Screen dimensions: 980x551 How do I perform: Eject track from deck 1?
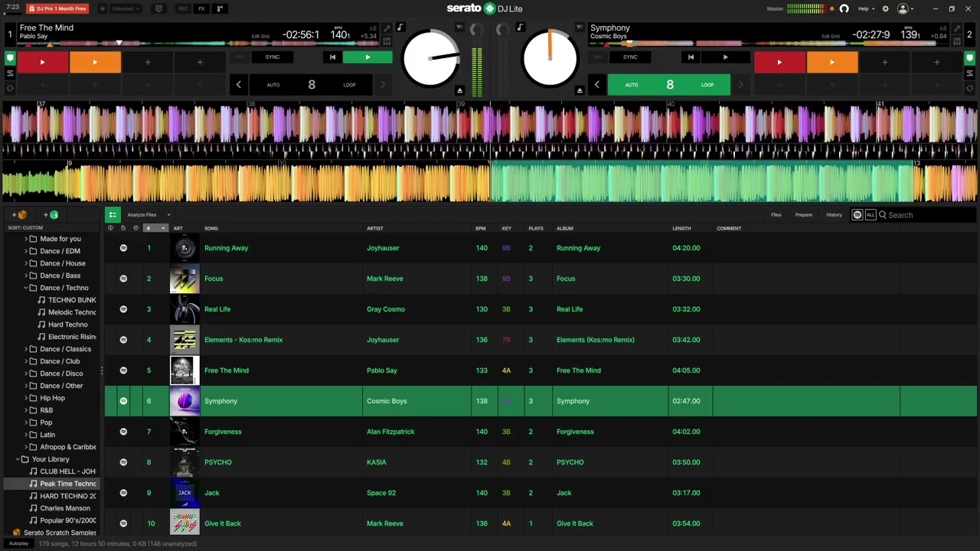[459, 90]
